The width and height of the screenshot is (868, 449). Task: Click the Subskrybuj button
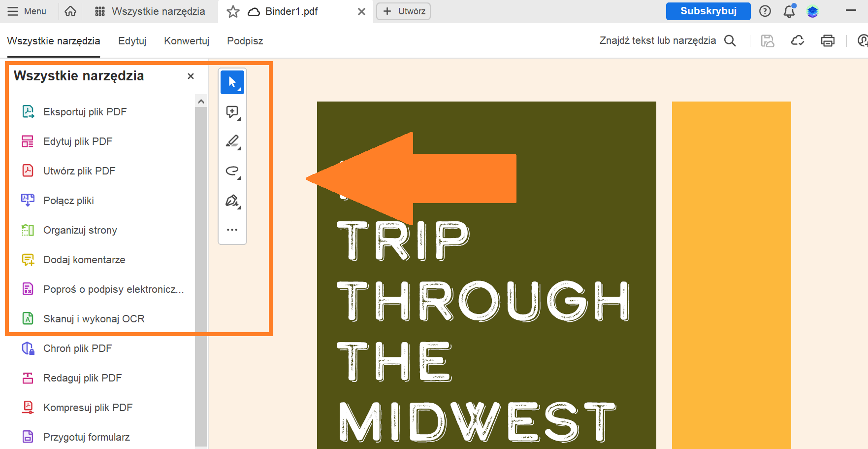pos(708,11)
